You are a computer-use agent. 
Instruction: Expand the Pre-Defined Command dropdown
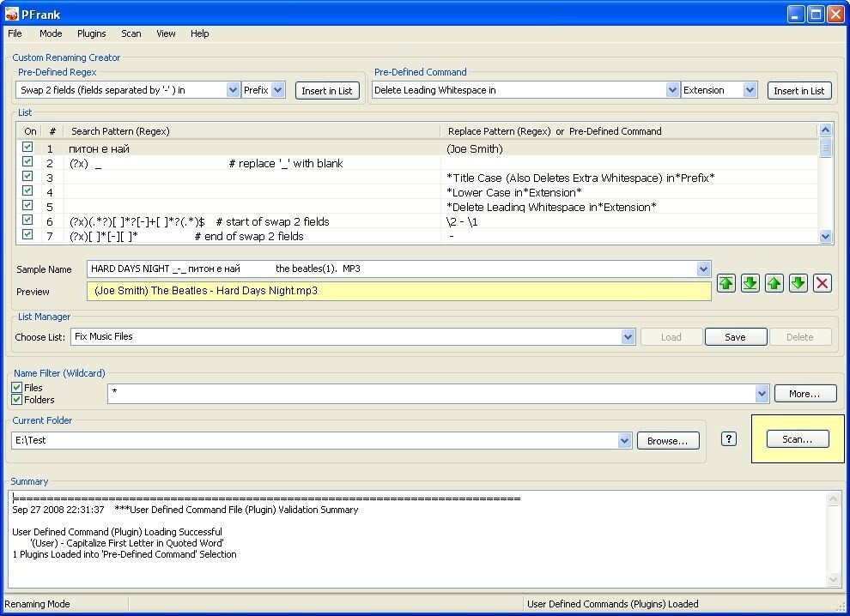click(x=672, y=90)
